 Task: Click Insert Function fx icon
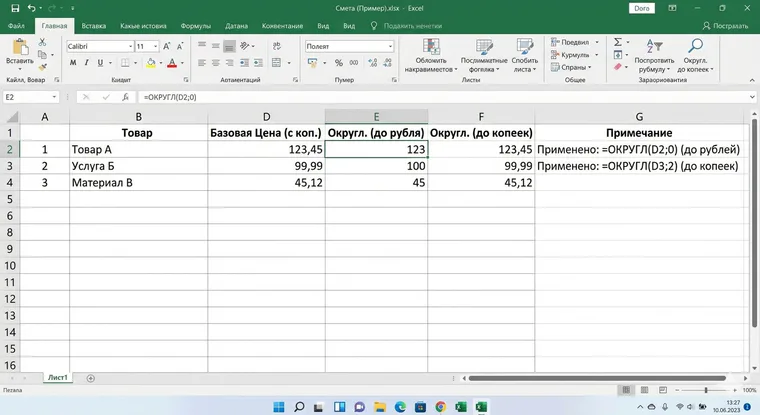coord(125,97)
